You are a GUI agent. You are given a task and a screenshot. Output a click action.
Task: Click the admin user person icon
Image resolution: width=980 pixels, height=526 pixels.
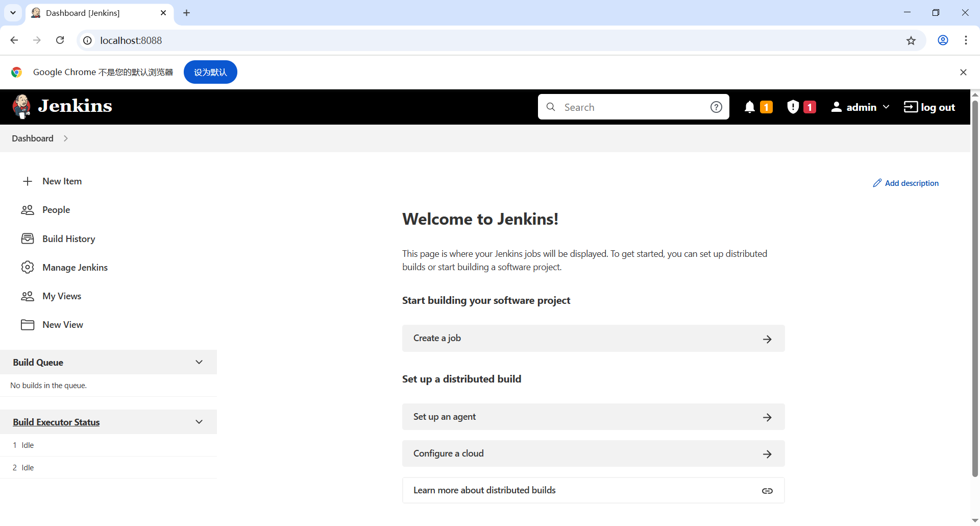836,107
